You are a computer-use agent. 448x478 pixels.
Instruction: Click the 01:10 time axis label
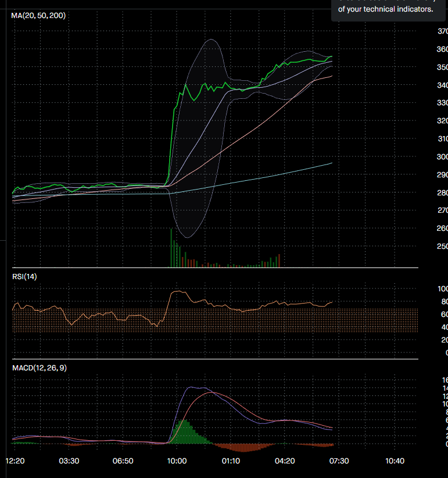click(x=231, y=461)
